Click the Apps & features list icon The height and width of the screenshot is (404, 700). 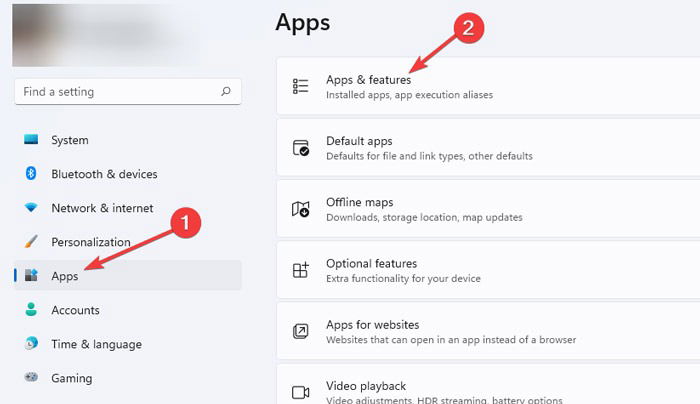[300, 86]
